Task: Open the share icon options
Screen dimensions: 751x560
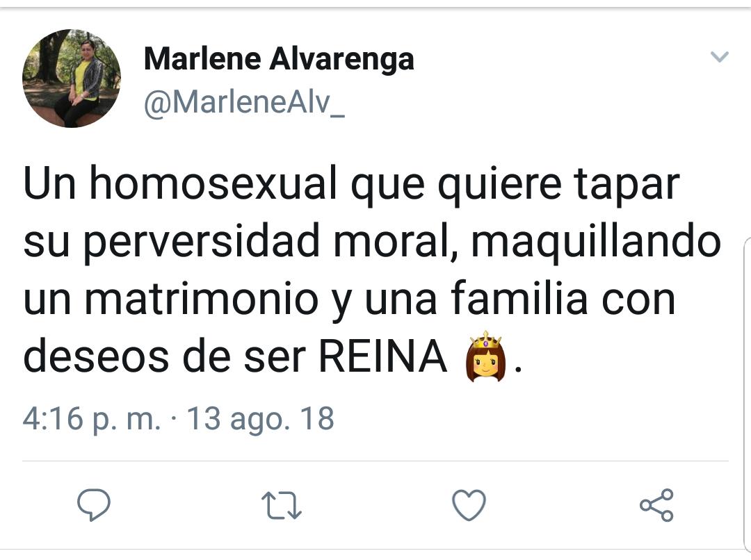Action: 656,505
